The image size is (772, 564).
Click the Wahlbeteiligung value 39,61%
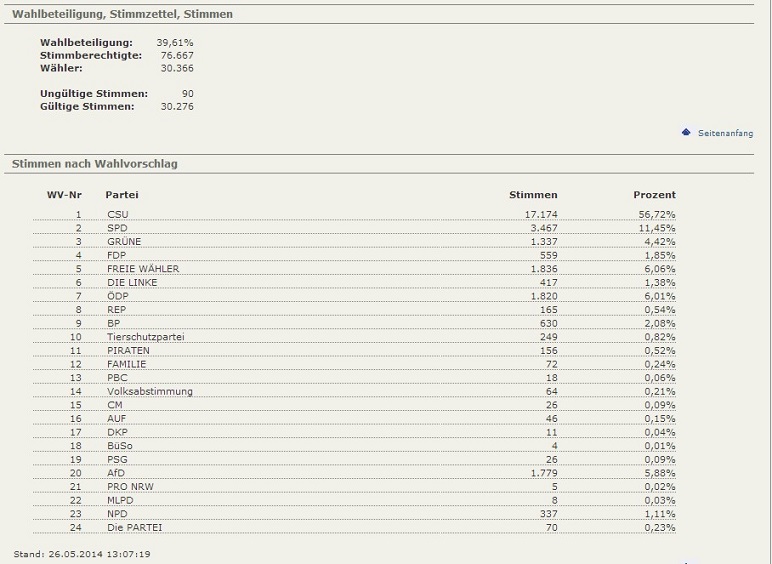tap(175, 43)
